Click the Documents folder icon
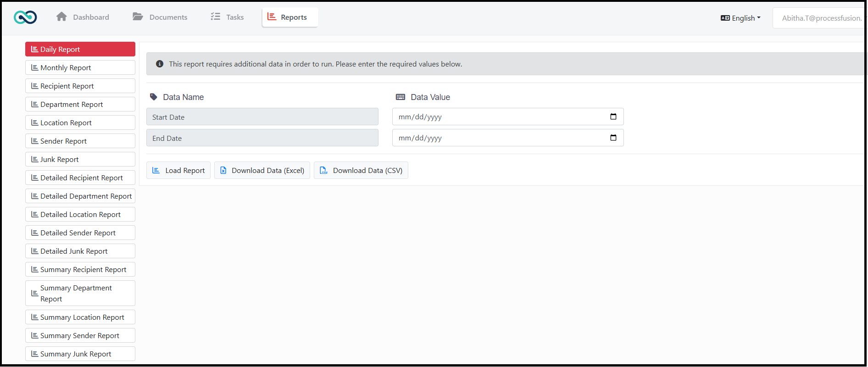This screenshot has width=868, height=367. pyautogui.click(x=138, y=17)
